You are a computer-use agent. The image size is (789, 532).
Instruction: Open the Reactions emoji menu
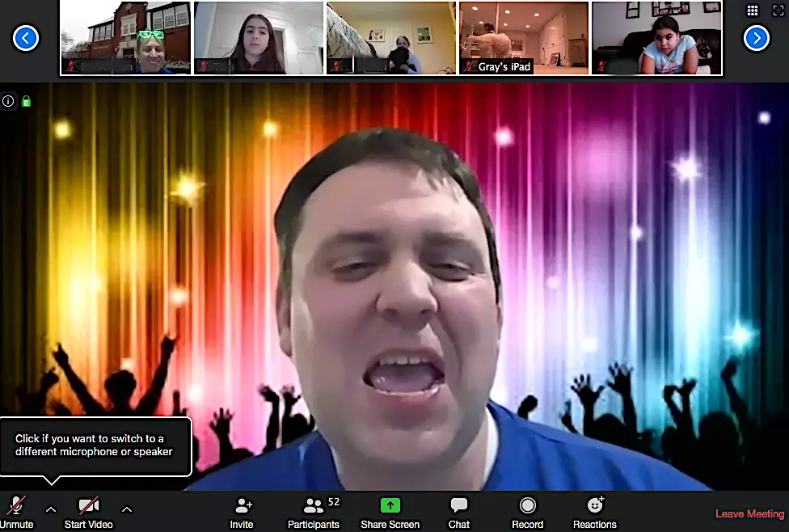tap(595, 512)
